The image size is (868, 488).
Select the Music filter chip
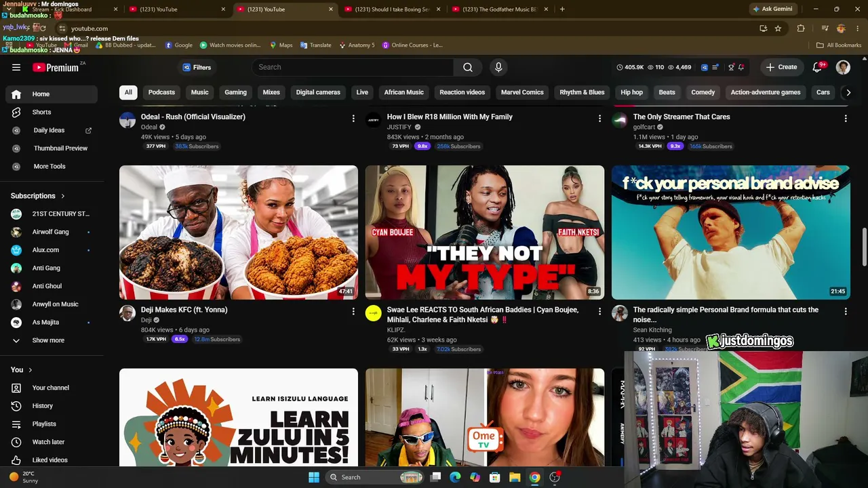click(x=199, y=92)
